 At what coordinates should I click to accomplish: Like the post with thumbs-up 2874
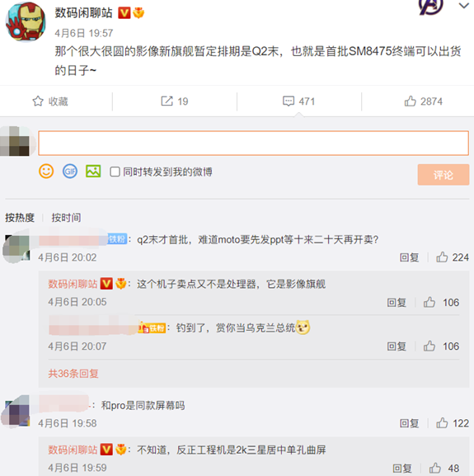click(424, 101)
